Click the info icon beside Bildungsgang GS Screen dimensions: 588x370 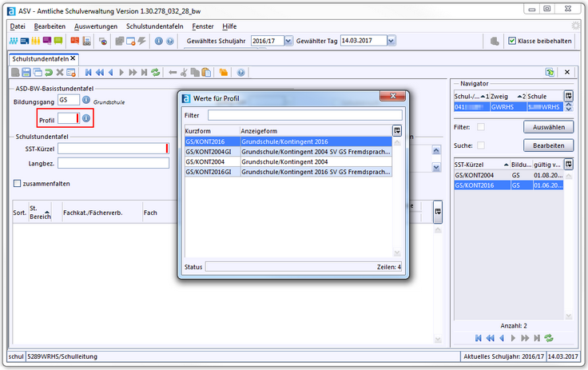coord(86,101)
